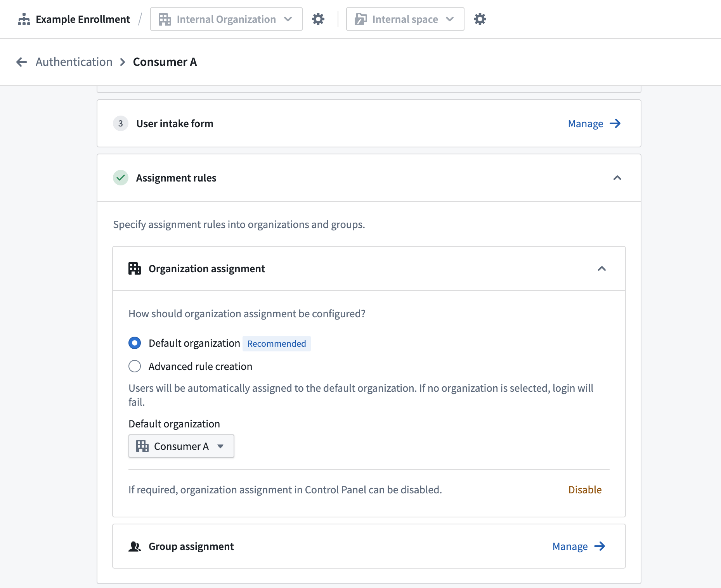Click the Group assignment people icon
721x588 pixels.
pos(135,546)
